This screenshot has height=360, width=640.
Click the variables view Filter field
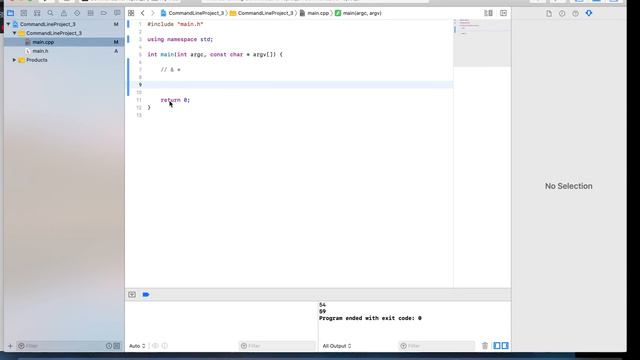click(x=277, y=346)
